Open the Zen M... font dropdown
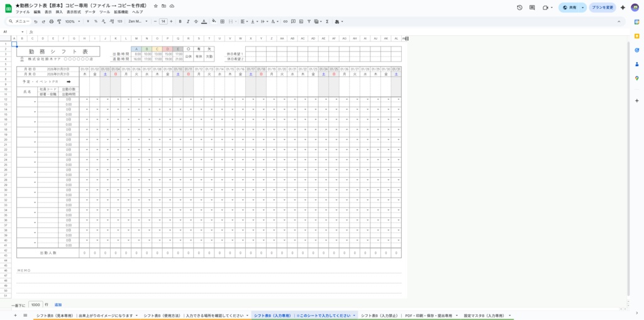 [138, 21]
